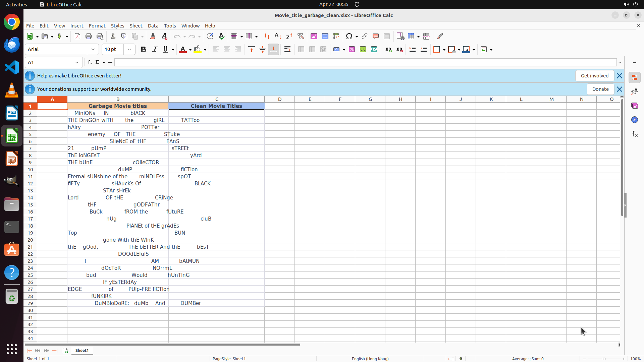Click the Clone Formatting paintbrush icon
The image size is (644, 362).
click(153, 36)
